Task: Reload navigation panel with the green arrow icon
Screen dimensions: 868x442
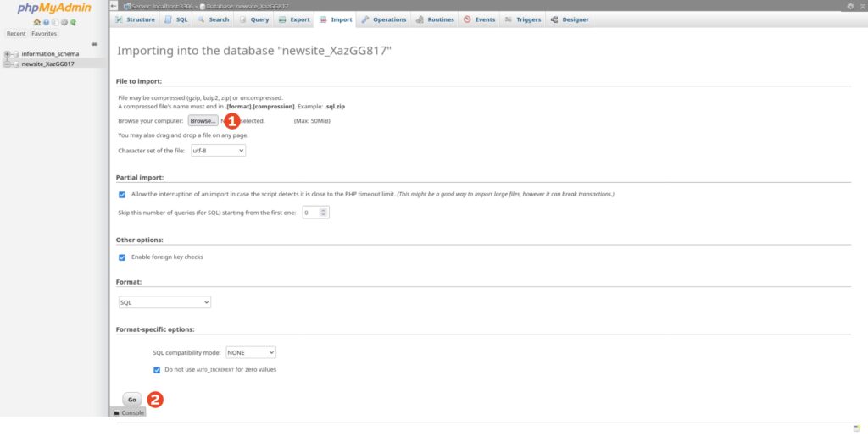Action: pos(73,22)
